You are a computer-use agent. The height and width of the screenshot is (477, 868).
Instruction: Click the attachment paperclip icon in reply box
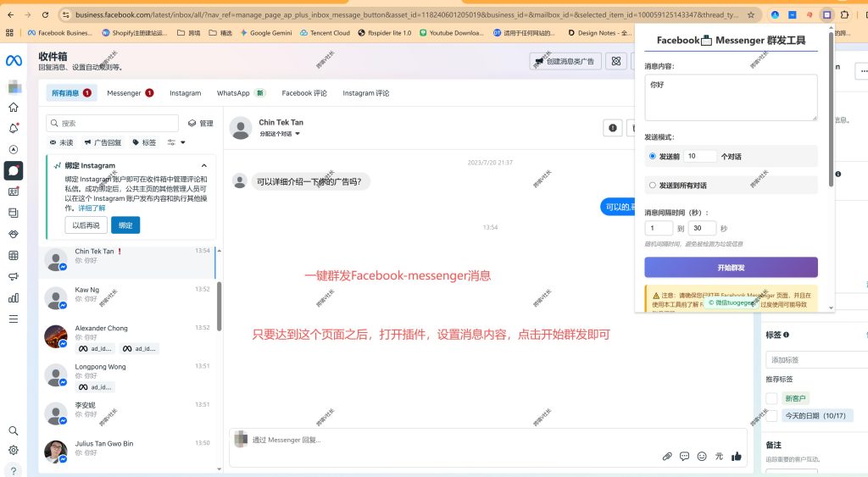(x=667, y=457)
